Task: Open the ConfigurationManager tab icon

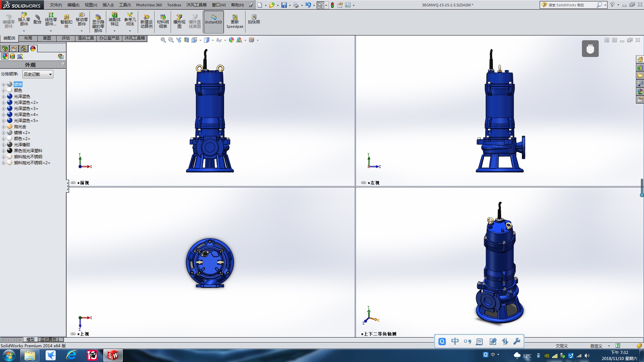Action: (x=23, y=49)
